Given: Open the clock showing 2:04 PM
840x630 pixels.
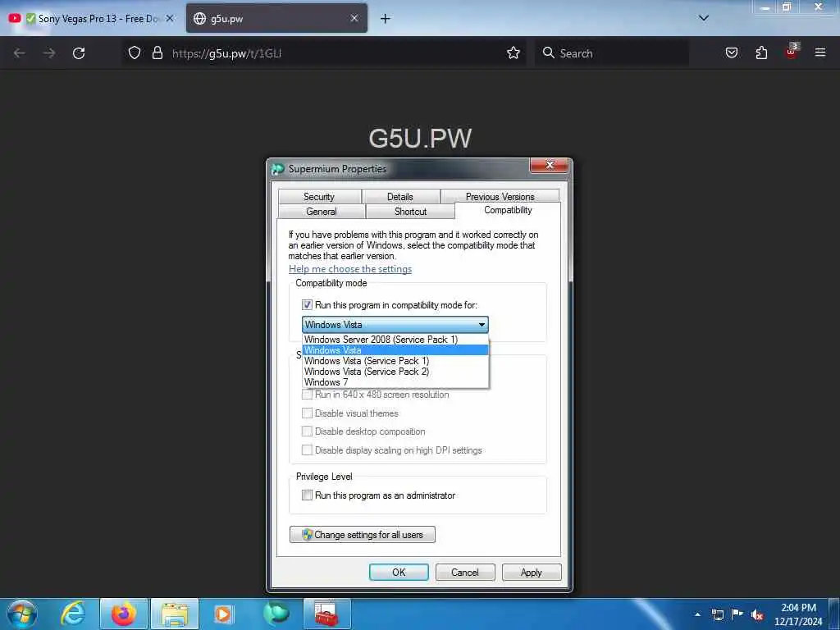Looking at the screenshot, I should [798, 614].
